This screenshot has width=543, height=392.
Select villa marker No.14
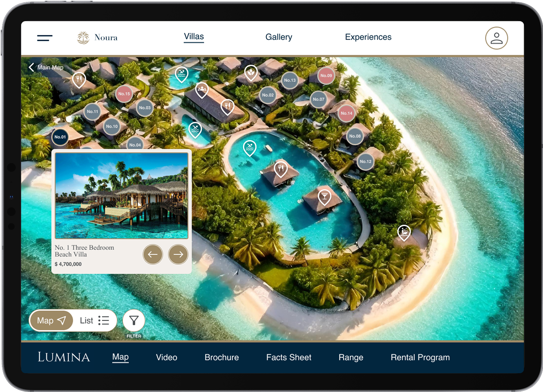coord(346,114)
